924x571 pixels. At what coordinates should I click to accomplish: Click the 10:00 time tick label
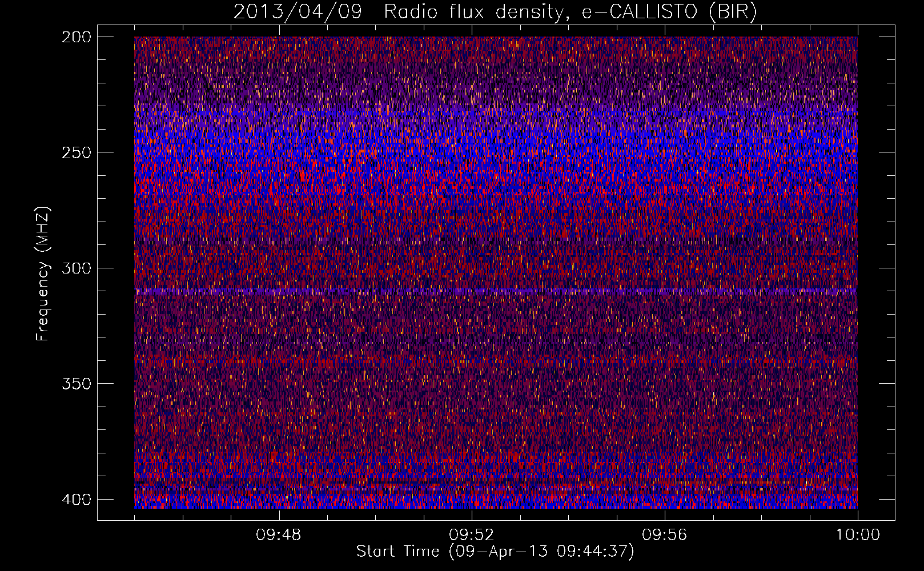pos(858,535)
